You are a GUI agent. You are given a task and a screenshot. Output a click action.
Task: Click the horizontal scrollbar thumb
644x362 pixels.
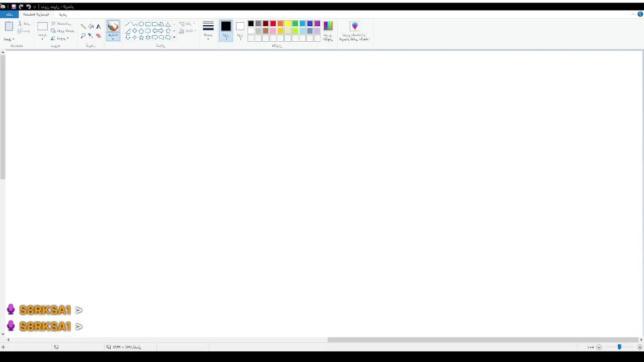click(x=483, y=340)
